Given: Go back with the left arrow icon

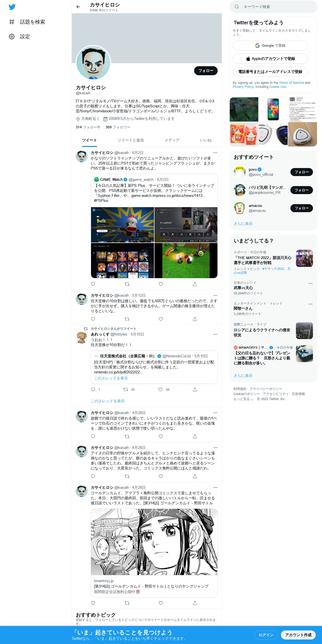Looking at the screenshot, I should click(78, 7).
